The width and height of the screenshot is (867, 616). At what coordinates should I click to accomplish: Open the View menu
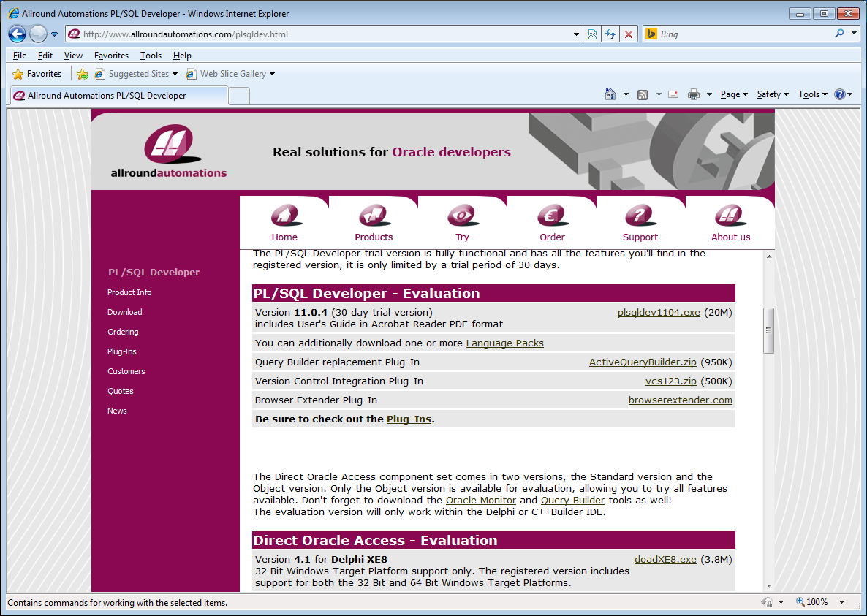point(73,56)
